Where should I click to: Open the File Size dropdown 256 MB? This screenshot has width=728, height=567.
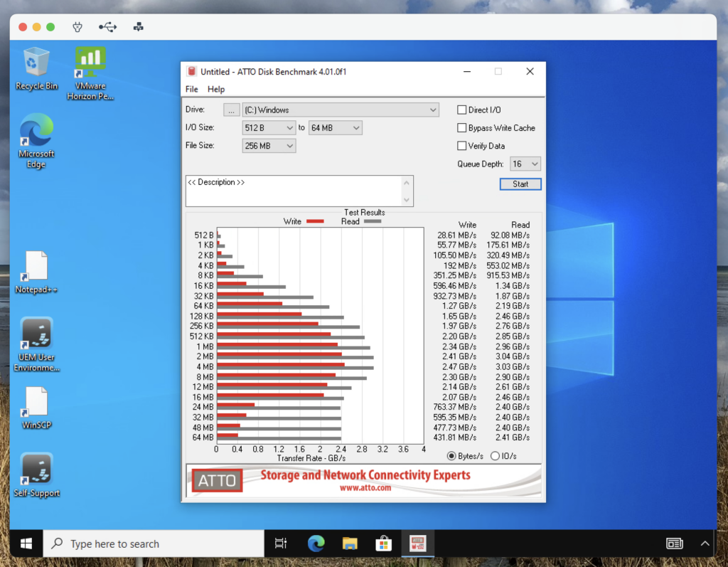pos(269,146)
